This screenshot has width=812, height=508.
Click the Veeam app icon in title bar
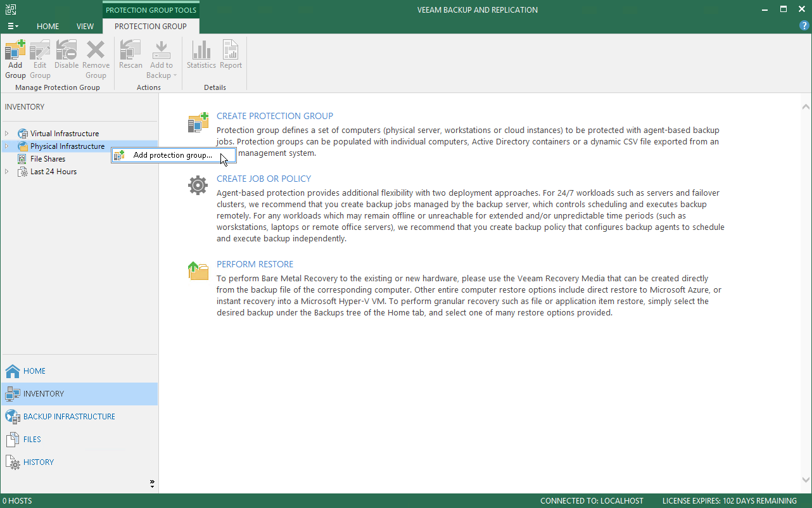11,10
